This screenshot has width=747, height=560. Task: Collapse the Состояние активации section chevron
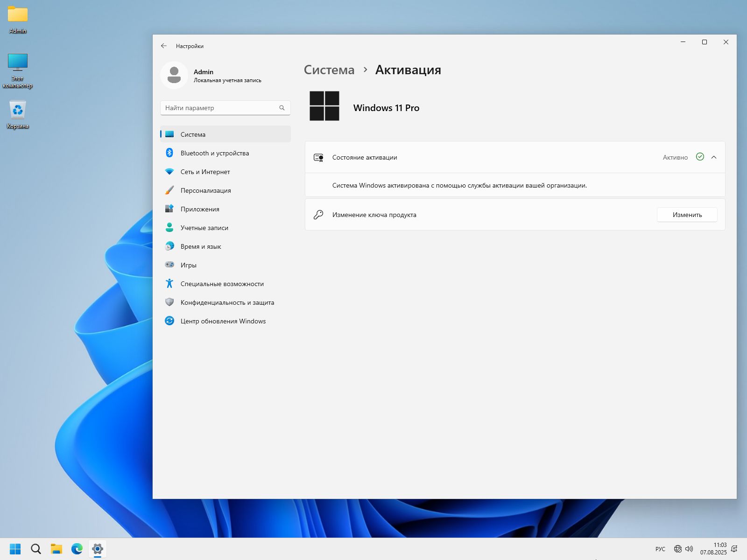(x=714, y=157)
